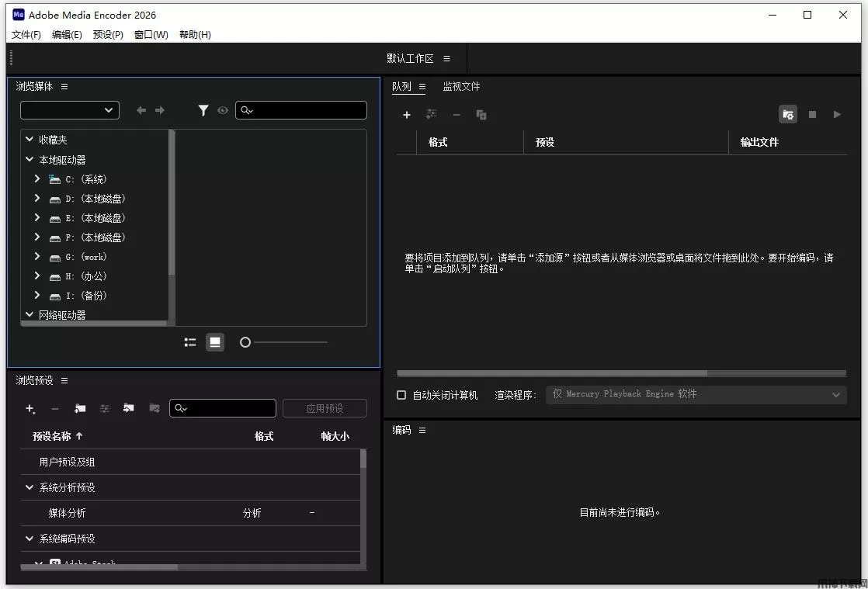868x589 pixels.
Task: Click the auto-encode watch folders icon
Action: (788, 115)
